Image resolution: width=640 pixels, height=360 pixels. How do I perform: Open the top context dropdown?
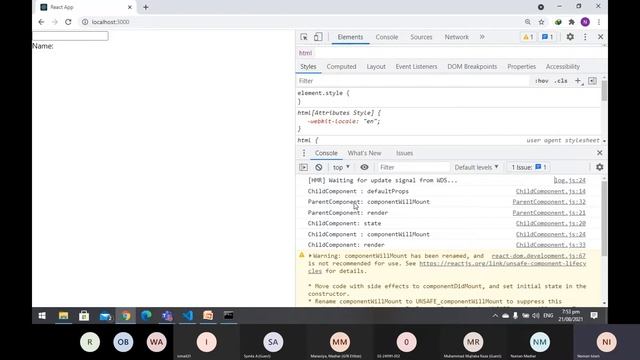click(341, 167)
